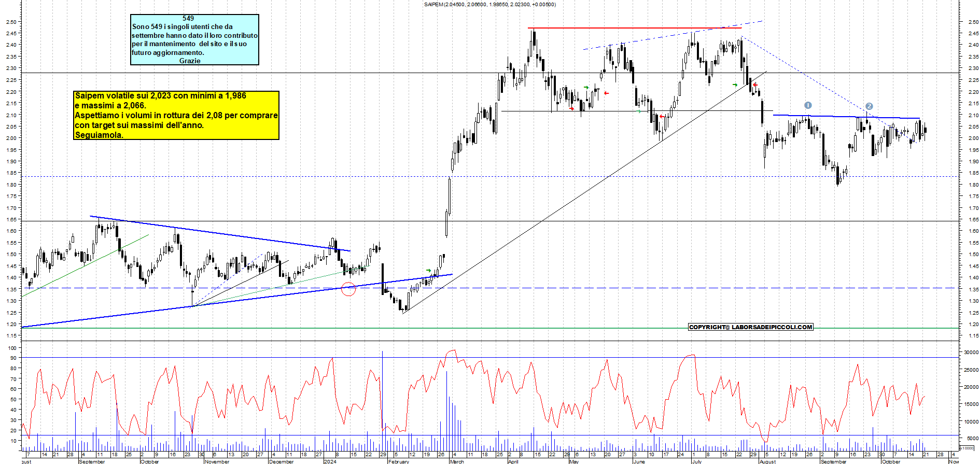Image resolution: width=980 pixels, height=464 pixels.
Task: Click the 10000 volume scale label
Action: point(971,421)
